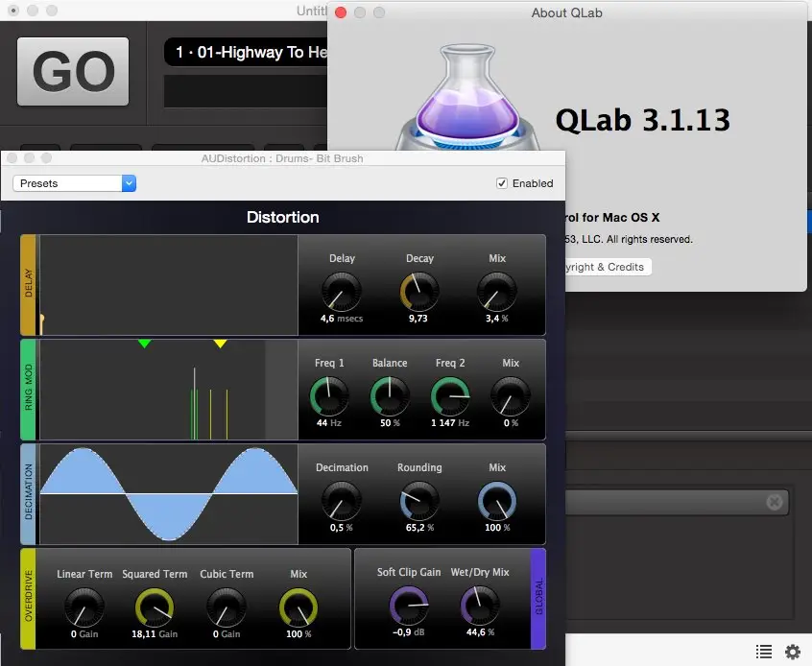Image resolution: width=812 pixels, height=666 pixels.
Task: Click the Rounding knob
Action: pos(419,501)
